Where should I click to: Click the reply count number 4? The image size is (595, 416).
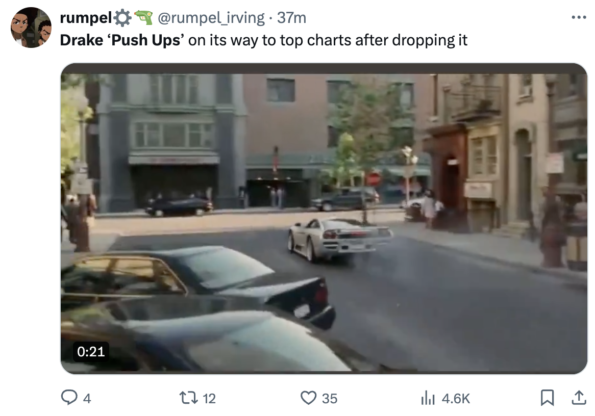[87, 399]
